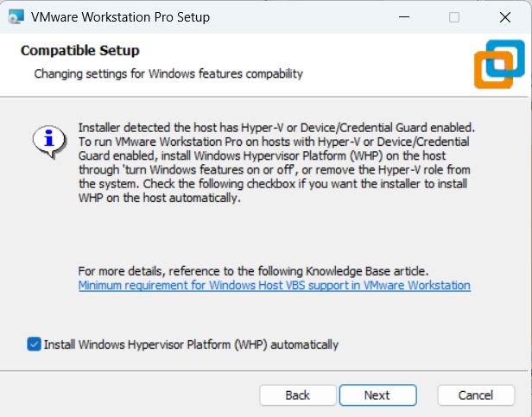
Task: Go back with the Back button
Action: [298, 395]
